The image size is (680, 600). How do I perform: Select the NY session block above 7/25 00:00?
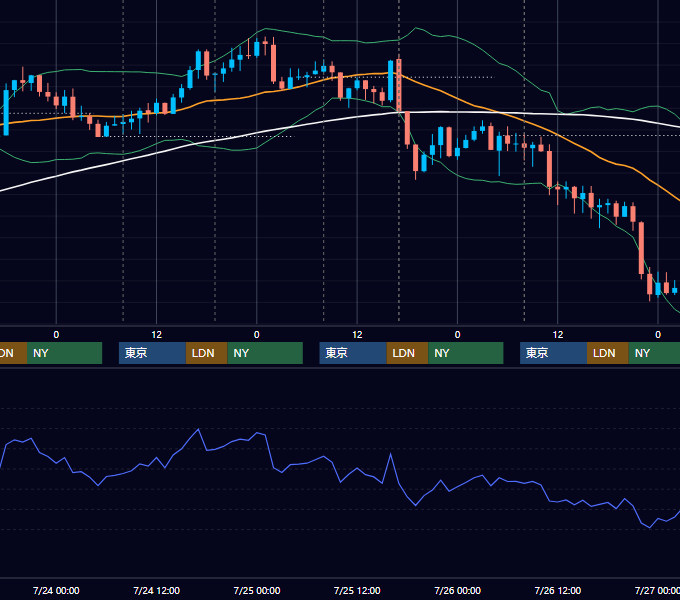[265, 353]
